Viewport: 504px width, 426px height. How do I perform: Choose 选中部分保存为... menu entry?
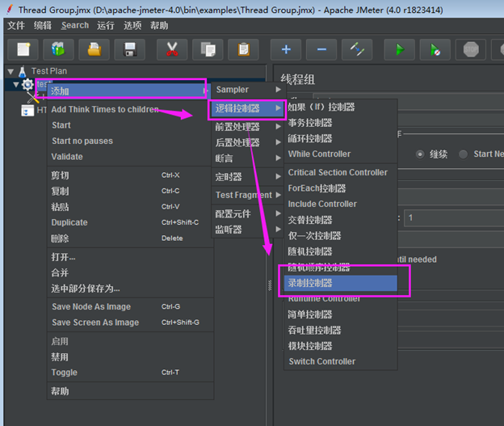pyautogui.click(x=131, y=289)
